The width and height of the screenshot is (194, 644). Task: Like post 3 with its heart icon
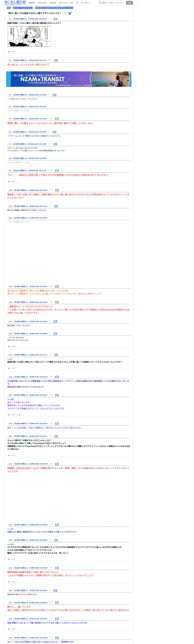pyautogui.click(x=49, y=95)
